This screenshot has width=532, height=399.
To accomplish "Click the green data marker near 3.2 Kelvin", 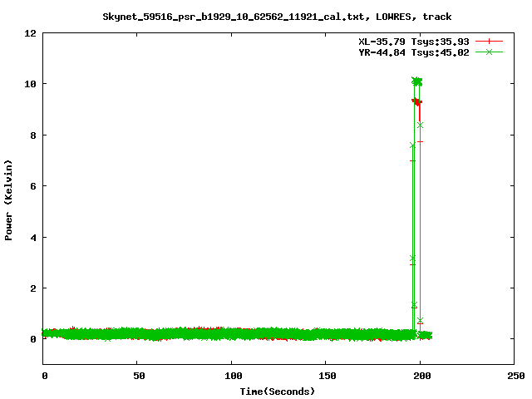I will pos(412,259).
